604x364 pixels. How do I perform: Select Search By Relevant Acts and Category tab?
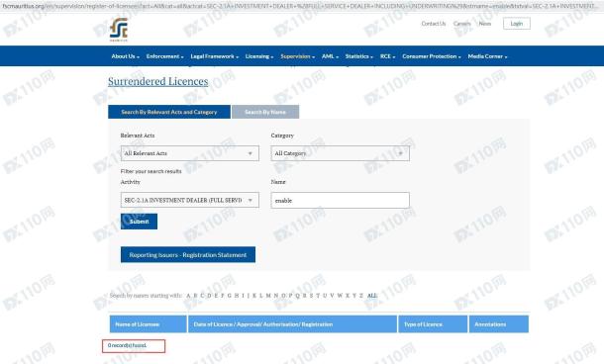click(x=169, y=112)
